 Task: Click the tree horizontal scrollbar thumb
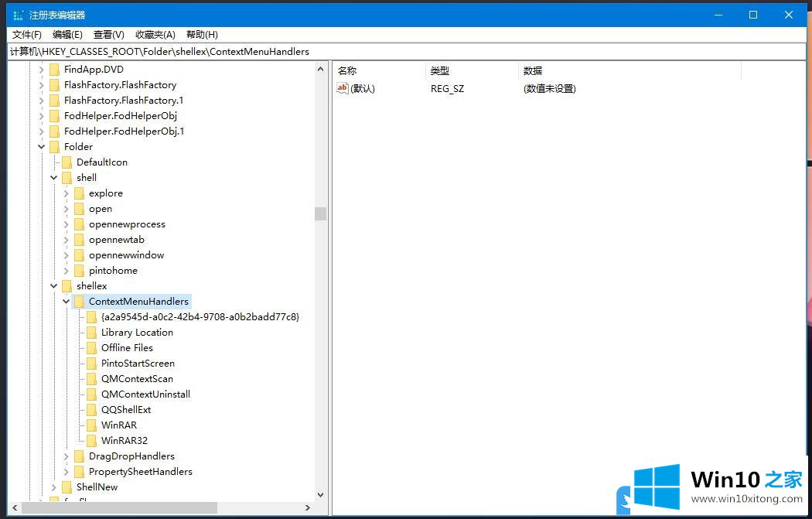(x=119, y=508)
